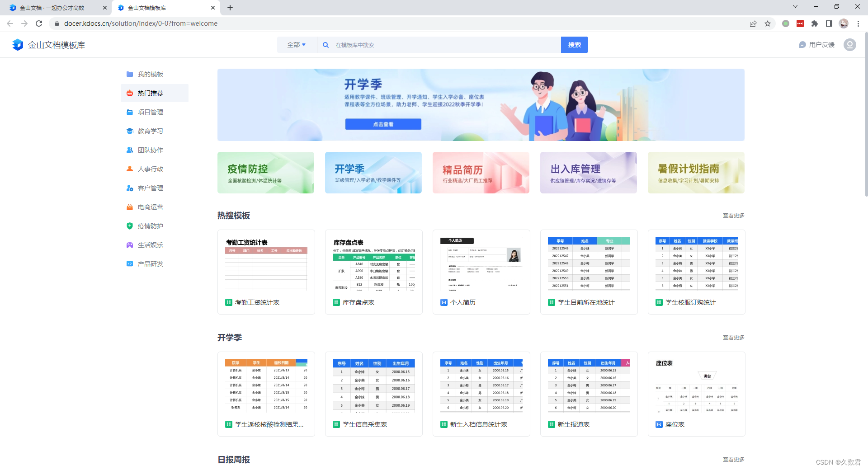868x470 pixels.
Task: Open the 暑假计划指南 topic card
Action: [x=696, y=173]
